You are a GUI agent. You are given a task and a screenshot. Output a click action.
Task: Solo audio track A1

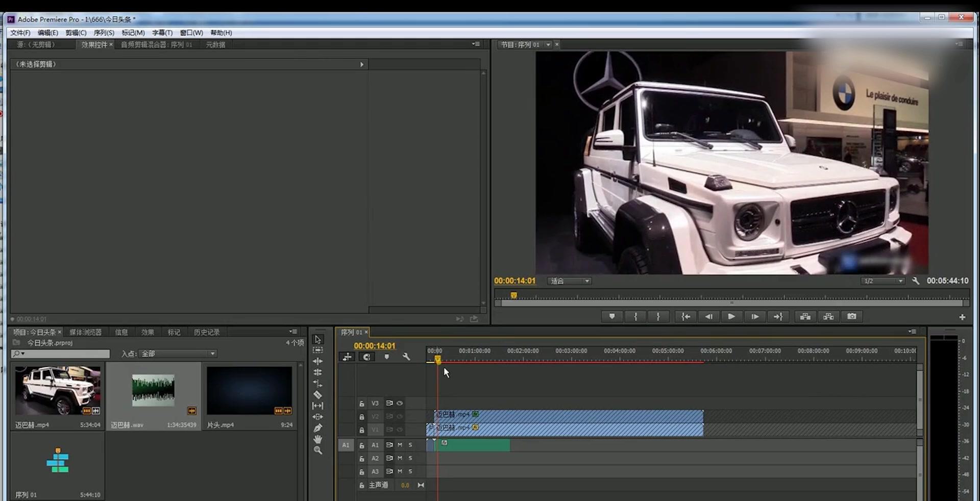tap(410, 445)
